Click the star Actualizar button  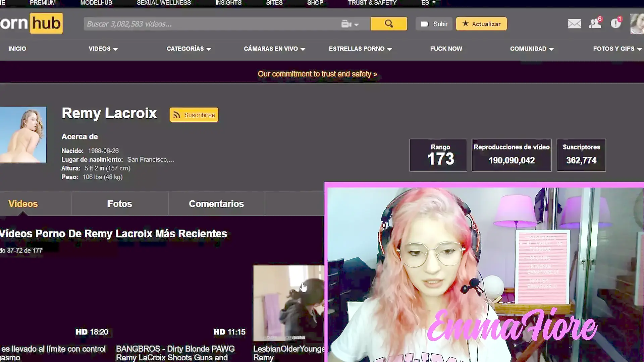pos(481,24)
